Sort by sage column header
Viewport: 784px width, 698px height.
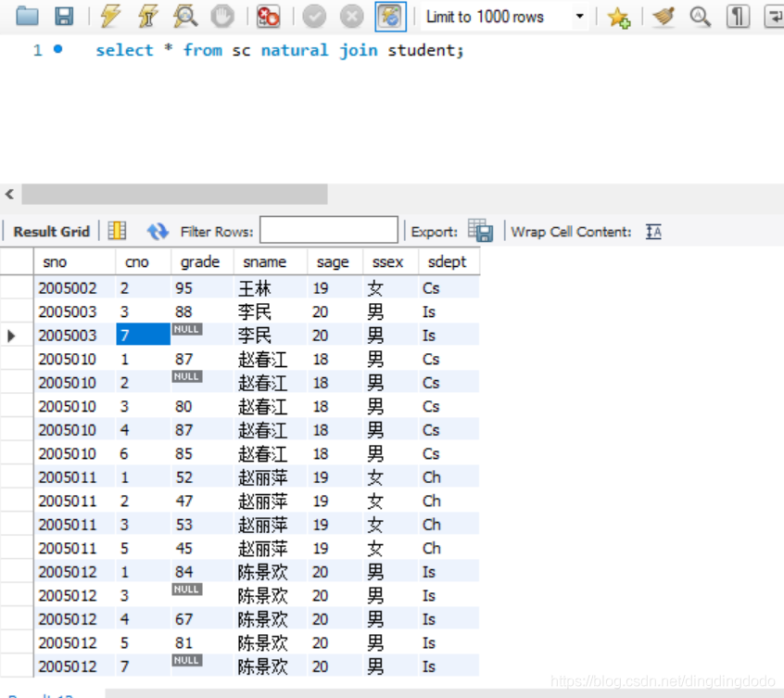(335, 261)
